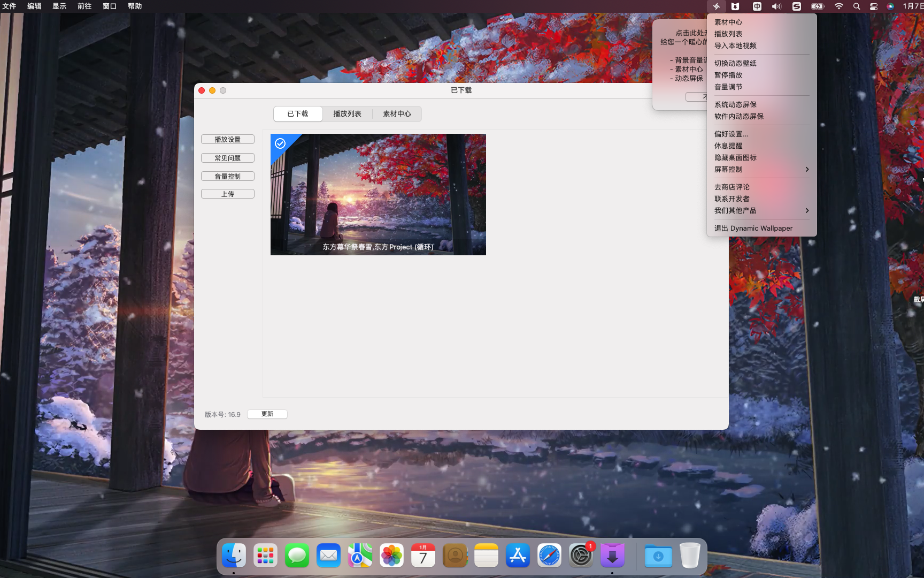The width and height of the screenshot is (924, 578).
Task: Toggle the blue checkmark on wallpaper thumbnail
Action: pos(280,143)
